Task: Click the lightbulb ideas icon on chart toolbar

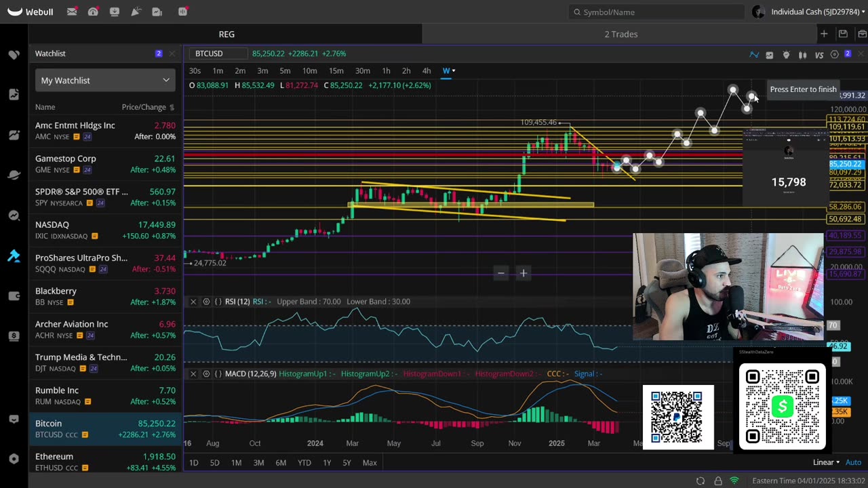Action: [x=786, y=54]
